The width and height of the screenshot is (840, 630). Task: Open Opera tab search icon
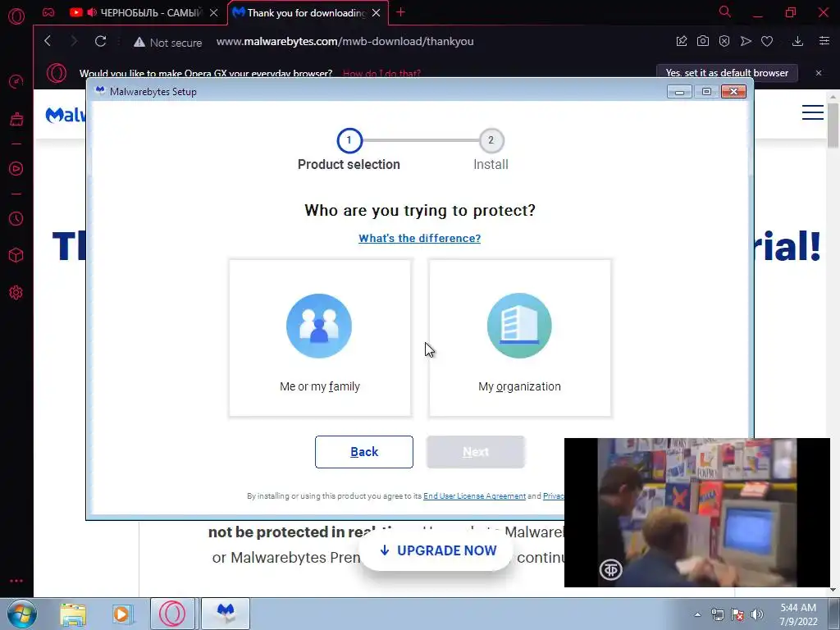coord(725,11)
